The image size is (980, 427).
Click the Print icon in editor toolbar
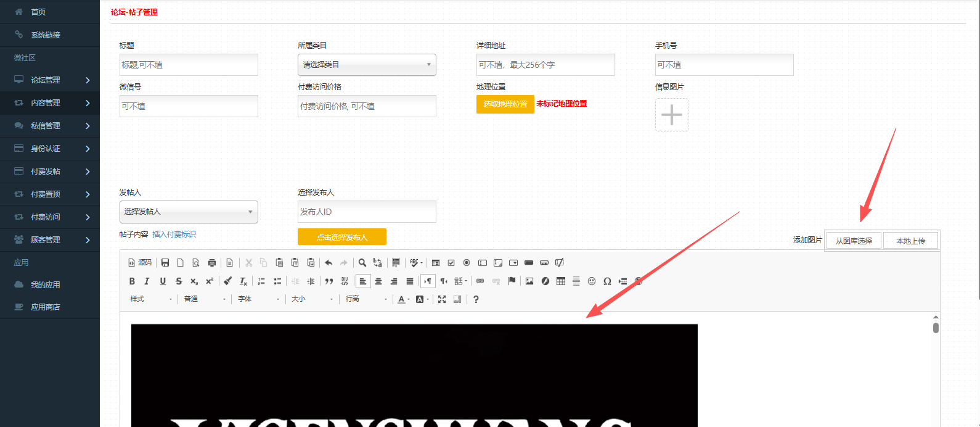pyautogui.click(x=212, y=263)
